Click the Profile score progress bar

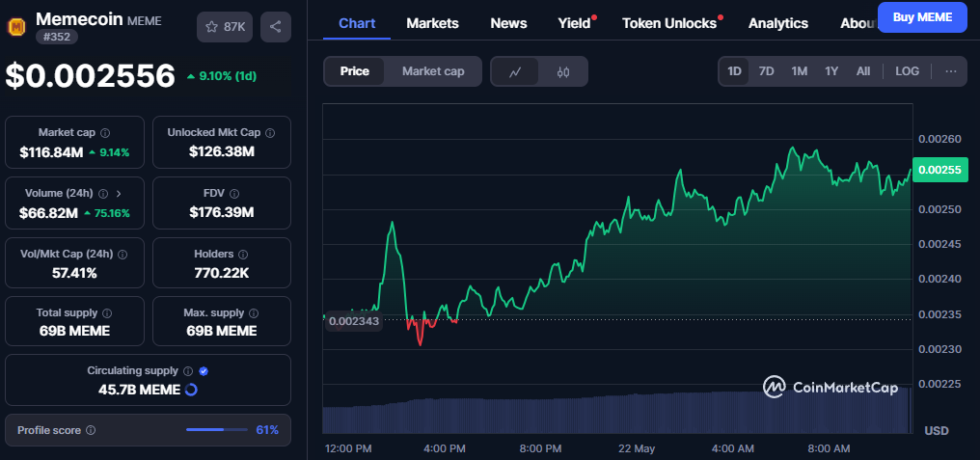point(217,430)
